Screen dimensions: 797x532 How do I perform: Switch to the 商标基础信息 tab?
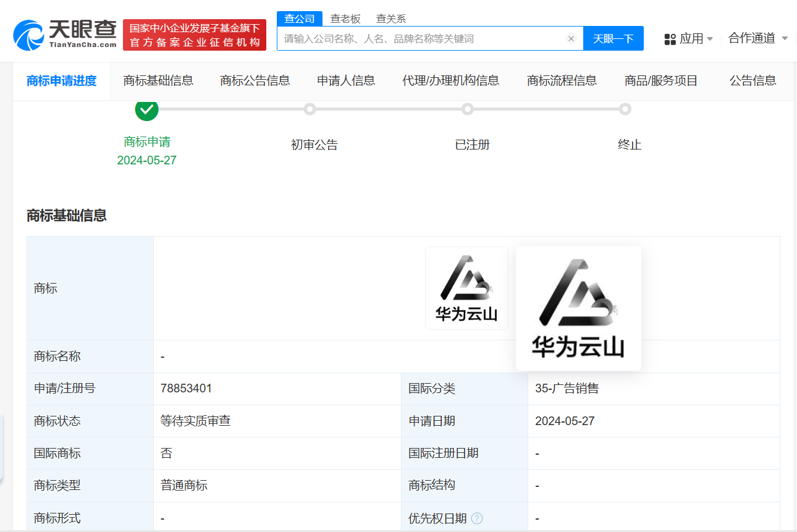tap(158, 80)
